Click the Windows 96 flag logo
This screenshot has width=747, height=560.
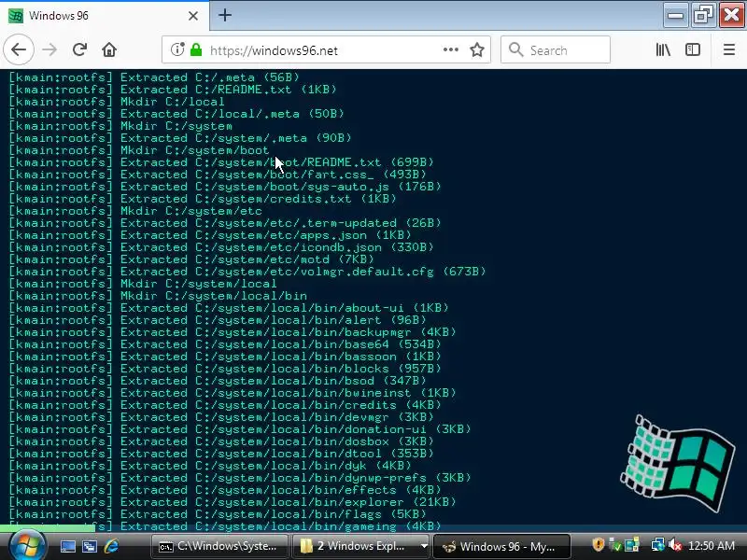pyautogui.click(x=678, y=463)
